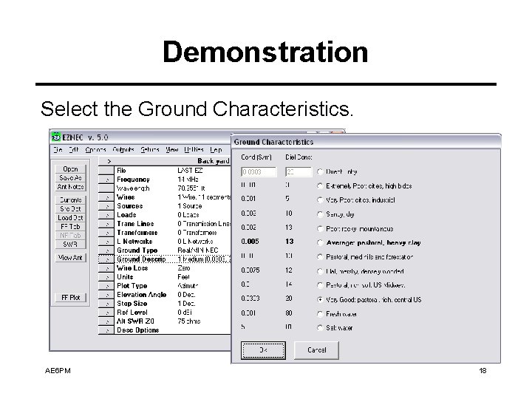This screenshot has height=399, width=532.
Task: Click the FF Plot button
Action: point(71,298)
